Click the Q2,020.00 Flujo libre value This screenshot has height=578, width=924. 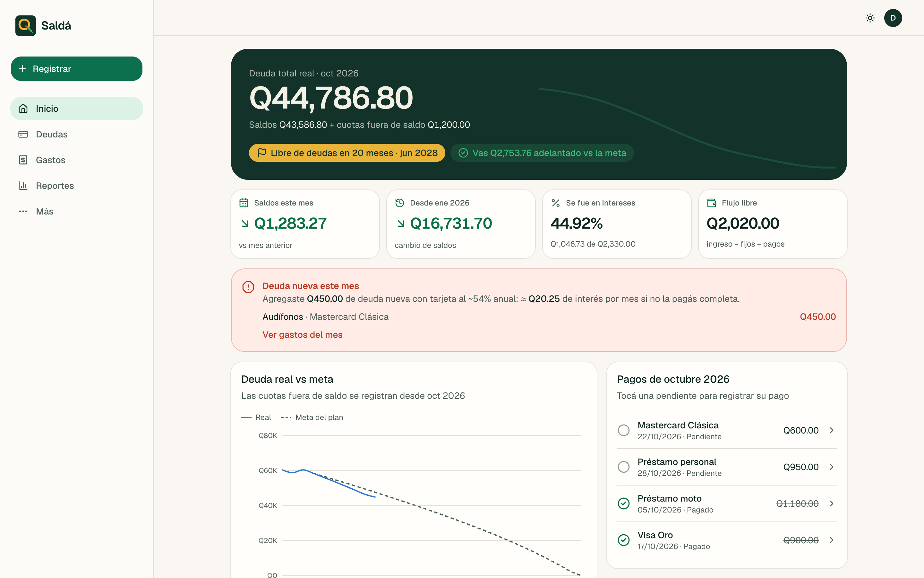(743, 223)
